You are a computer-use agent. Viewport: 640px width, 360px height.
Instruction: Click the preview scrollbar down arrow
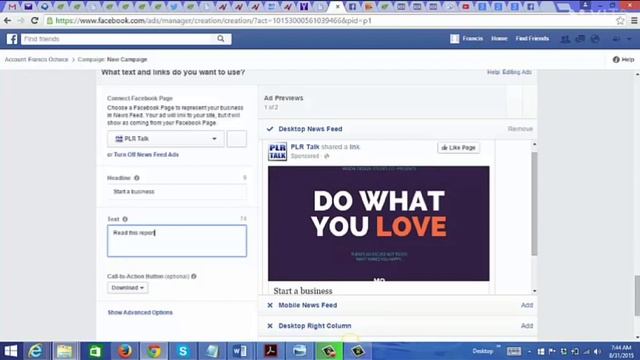pyautogui.click(x=534, y=291)
